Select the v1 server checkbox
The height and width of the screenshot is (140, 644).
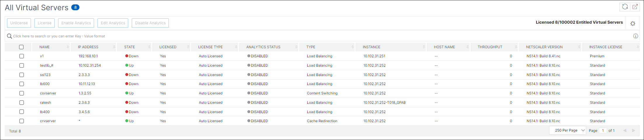coord(22,56)
